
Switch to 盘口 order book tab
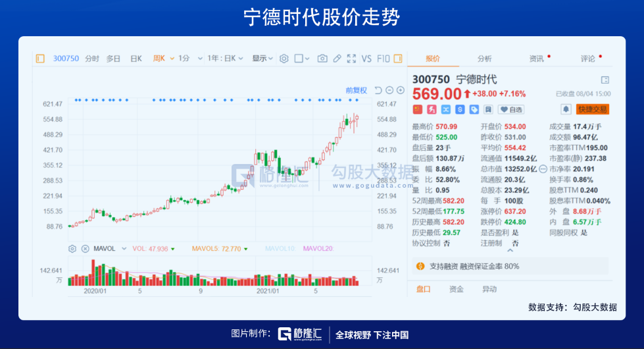(x=424, y=289)
